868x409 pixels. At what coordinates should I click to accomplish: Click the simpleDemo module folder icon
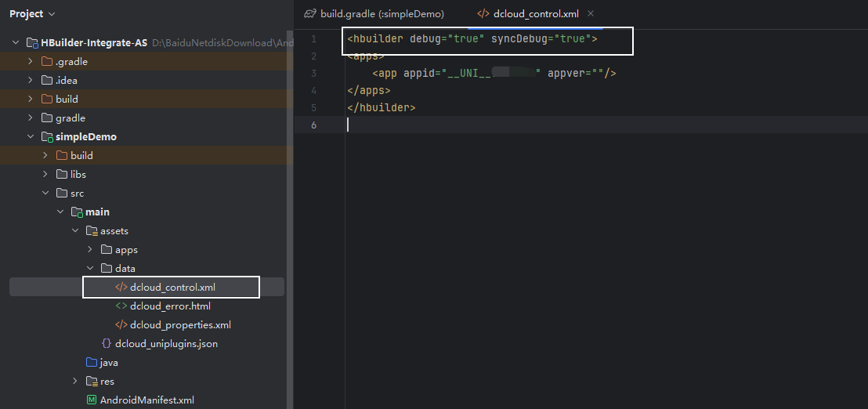[x=46, y=137]
